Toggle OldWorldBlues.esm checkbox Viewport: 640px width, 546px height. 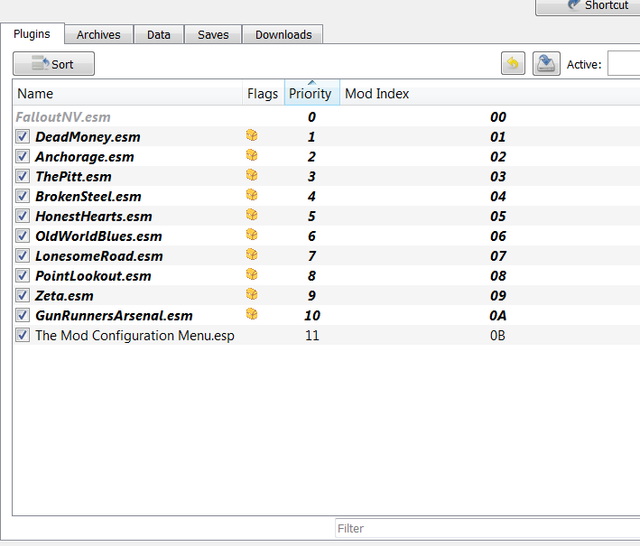(22, 236)
